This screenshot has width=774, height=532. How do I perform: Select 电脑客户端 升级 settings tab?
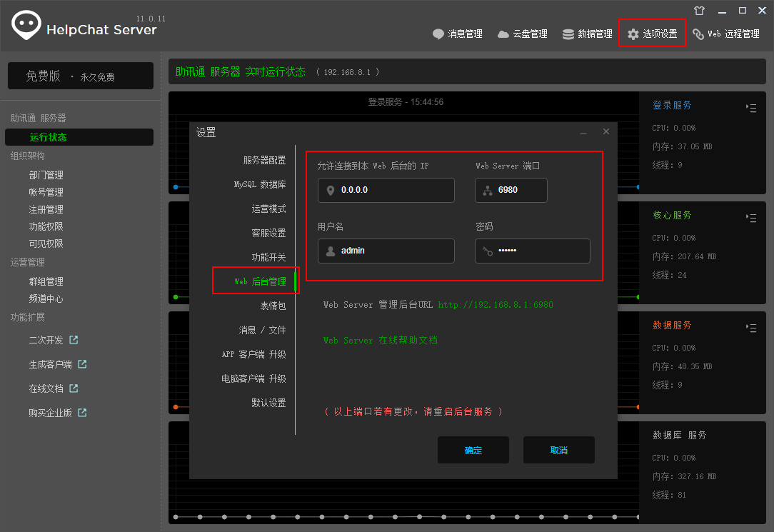tap(253, 378)
